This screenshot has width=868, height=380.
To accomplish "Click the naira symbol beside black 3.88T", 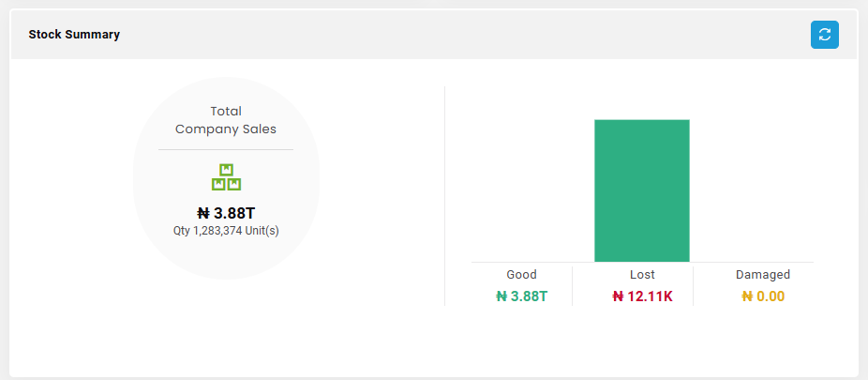I will point(203,213).
